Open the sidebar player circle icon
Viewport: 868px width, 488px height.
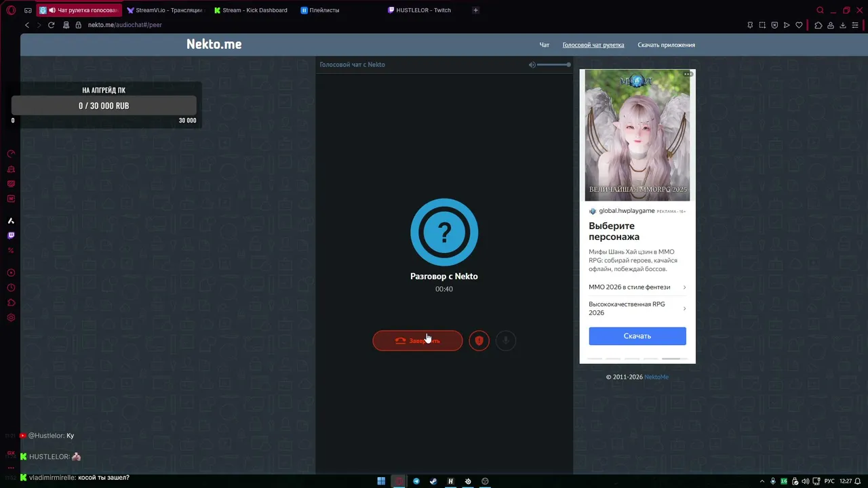point(11,272)
